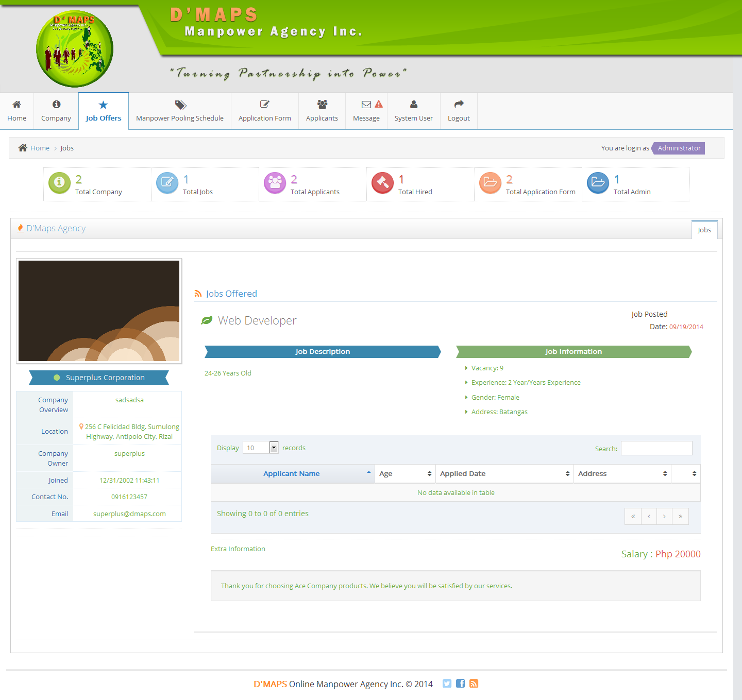Click the red Total Hired gavel icon
This screenshot has height=700, width=742.
pos(382,183)
